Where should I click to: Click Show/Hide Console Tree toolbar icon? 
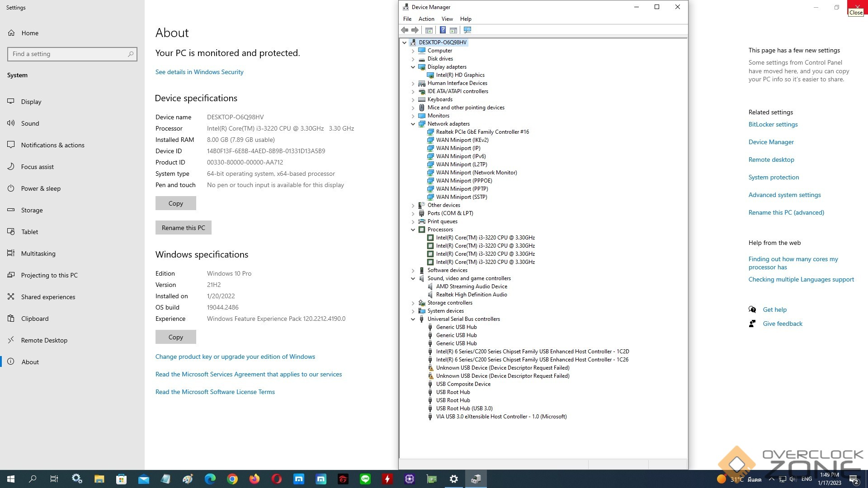tap(429, 30)
